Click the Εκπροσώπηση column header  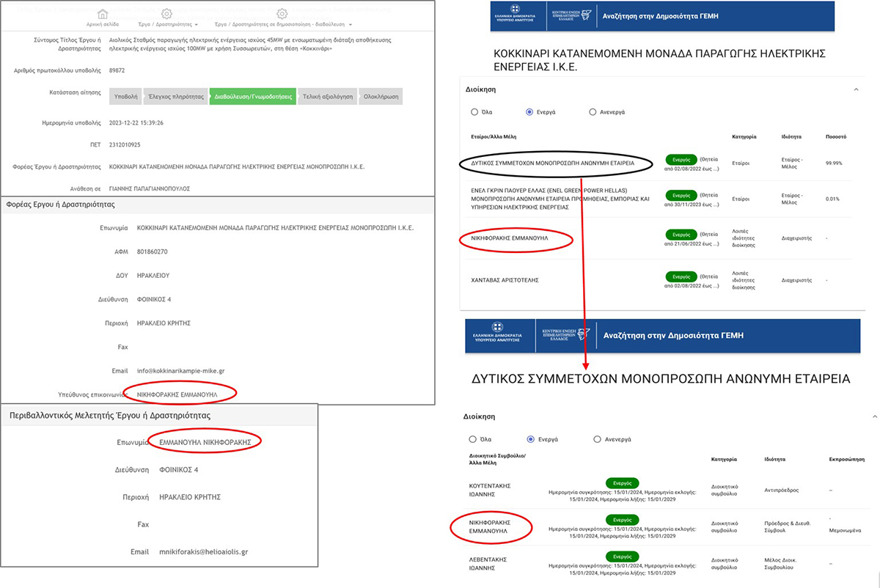click(x=846, y=459)
